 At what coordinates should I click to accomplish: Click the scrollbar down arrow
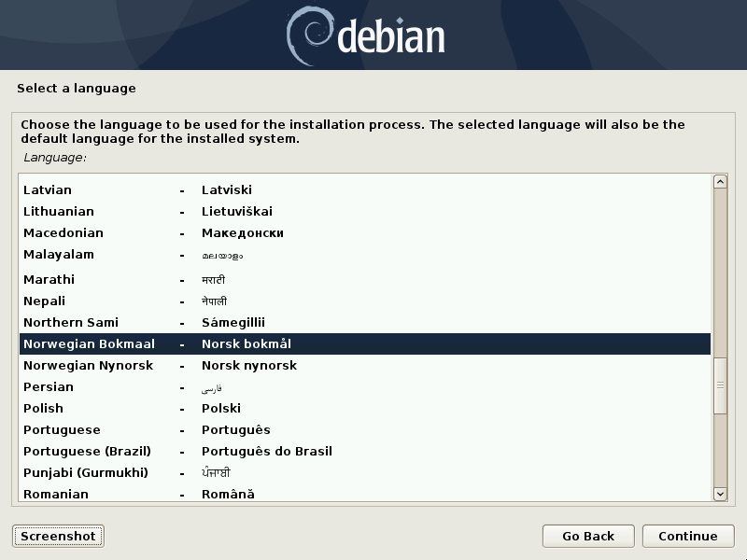[x=720, y=494]
